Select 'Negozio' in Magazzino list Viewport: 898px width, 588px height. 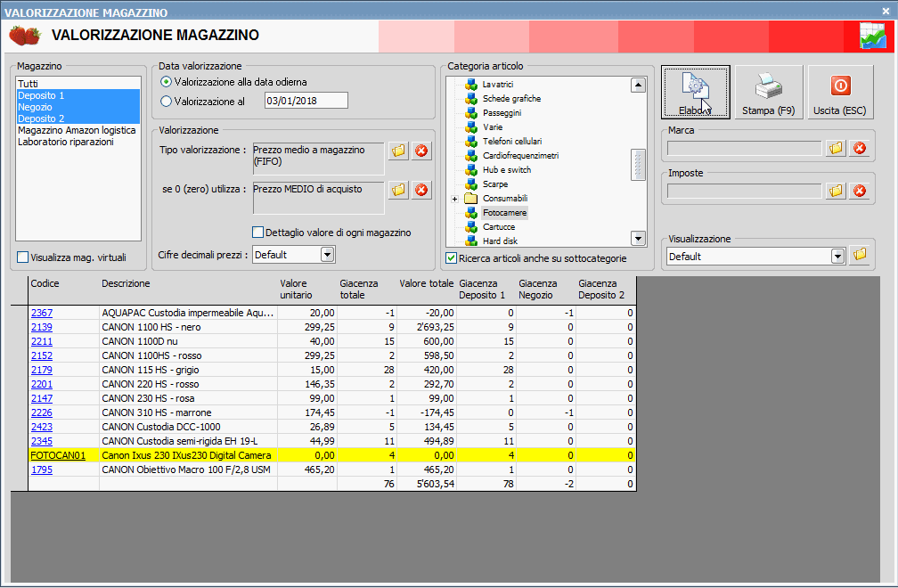point(78,107)
